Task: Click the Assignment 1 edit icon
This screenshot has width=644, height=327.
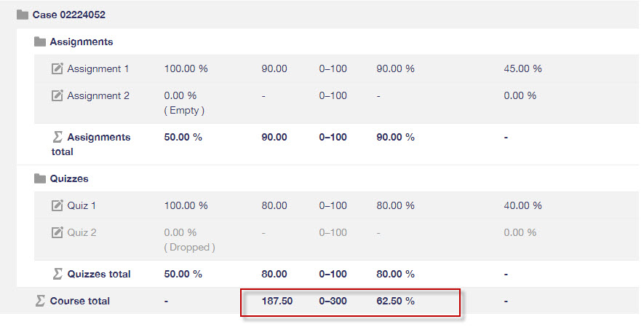Action: pyautogui.click(x=57, y=68)
